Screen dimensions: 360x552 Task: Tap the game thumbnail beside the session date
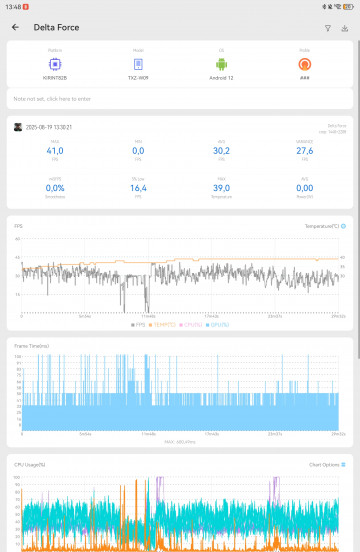pos(18,127)
